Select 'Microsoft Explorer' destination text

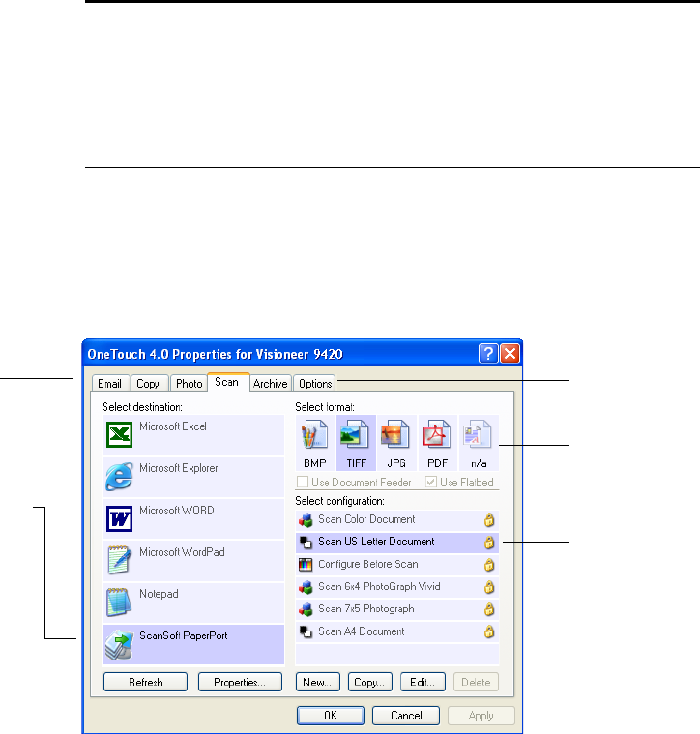178,468
